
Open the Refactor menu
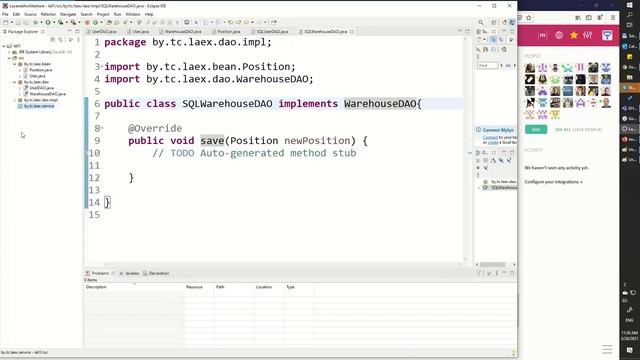(x=48, y=14)
